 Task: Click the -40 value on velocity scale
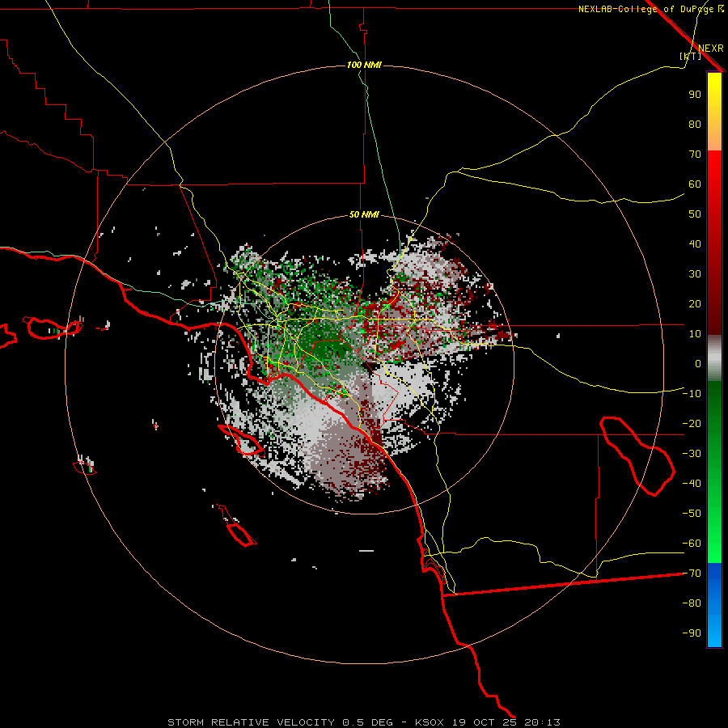point(692,484)
